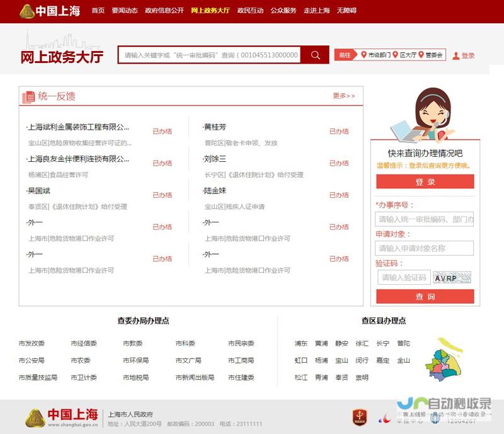This screenshot has width=504, height=434.
Task: Open the 市教委 office link
Action: click(x=133, y=343)
